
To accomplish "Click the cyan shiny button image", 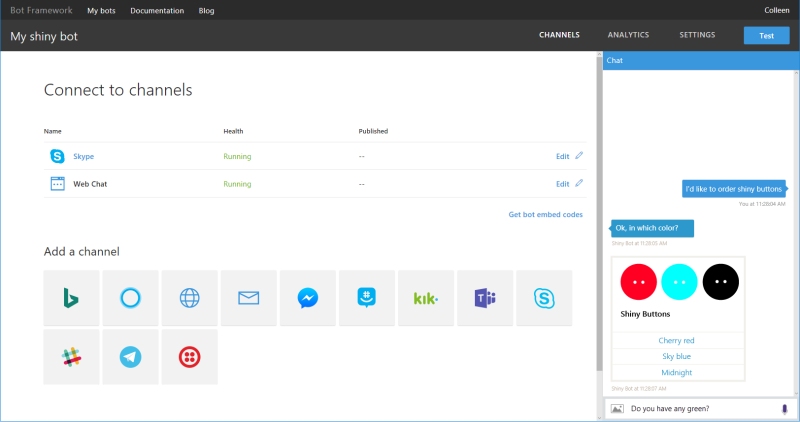I will (x=679, y=282).
